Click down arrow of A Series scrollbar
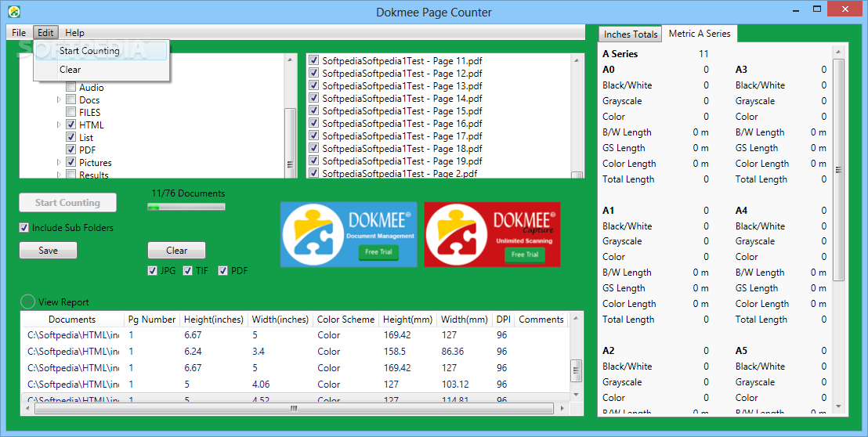Image resolution: width=868 pixels, height=437 pixels. pos(838,406)
